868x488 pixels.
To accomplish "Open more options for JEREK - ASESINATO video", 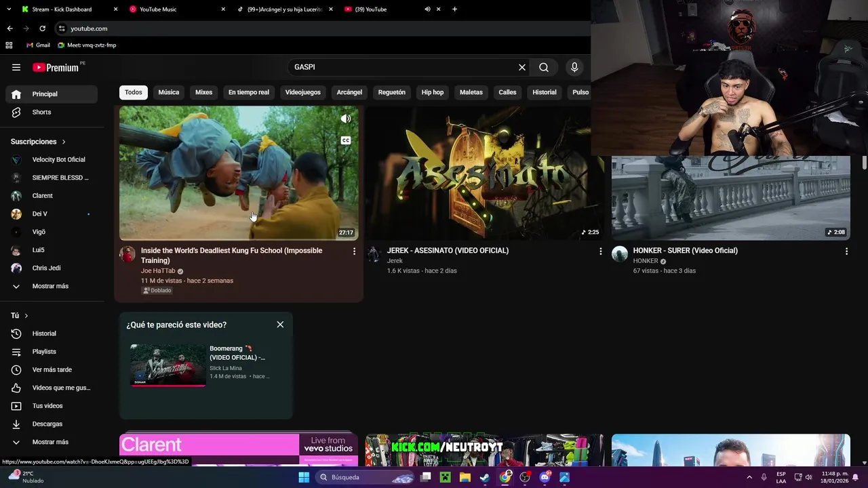I will 600,251.
